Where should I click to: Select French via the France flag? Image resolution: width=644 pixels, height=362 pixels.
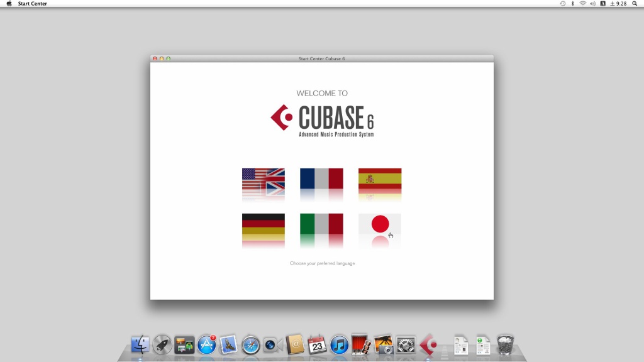point(321,178)
